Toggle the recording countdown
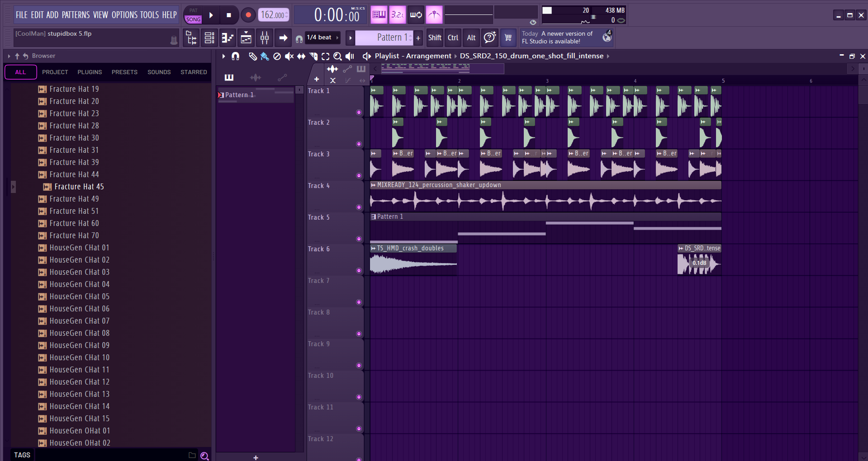The width and height of the screenshot is (868, 461). [x=397, y=15]
